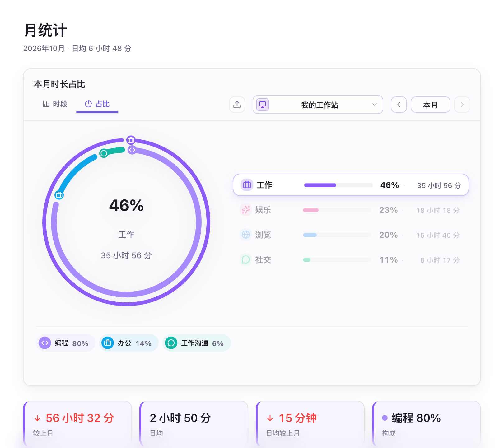This screenshot has width=504, height=448.
Task: Select the 社交 11% category row
Action: (351, 259)
